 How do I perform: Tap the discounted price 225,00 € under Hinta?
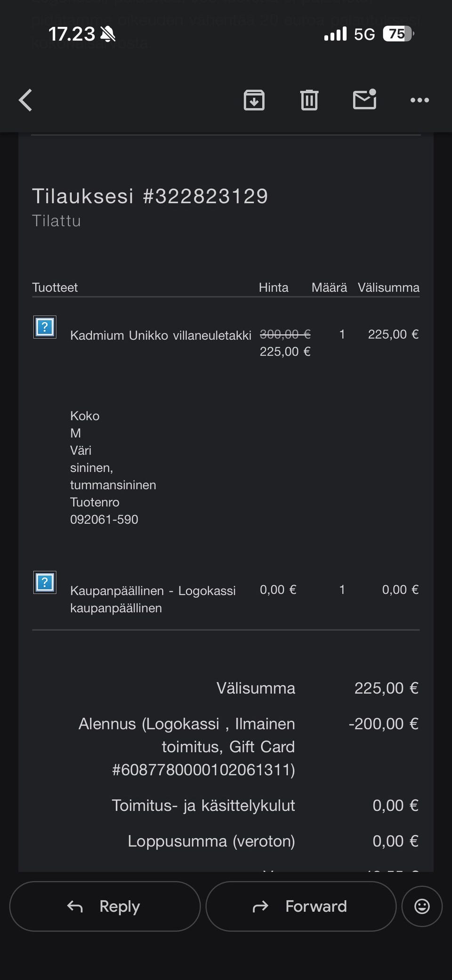point(285,352)
